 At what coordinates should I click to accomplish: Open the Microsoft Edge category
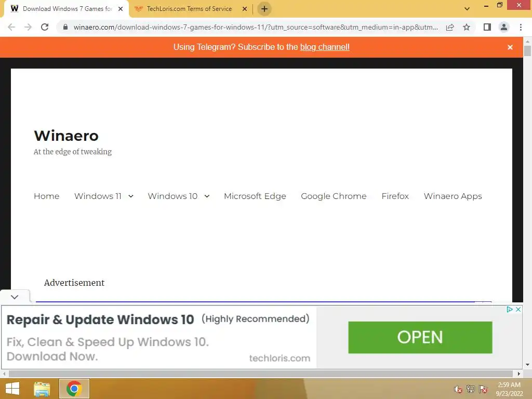[255, 196]
